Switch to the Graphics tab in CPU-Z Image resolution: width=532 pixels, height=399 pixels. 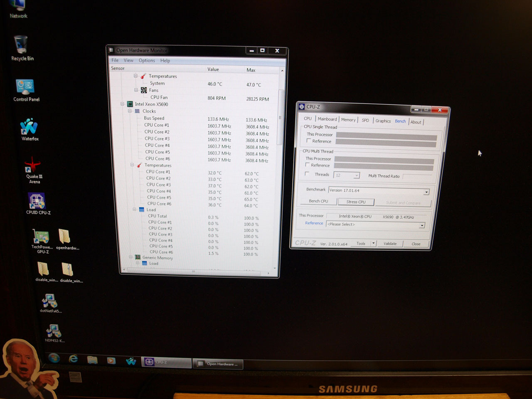383,121
